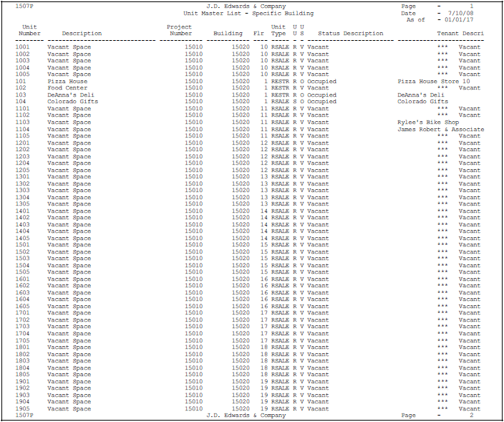The height and width of the screenshot is (422, 504).
Task: Click report code 1507P in the page header
Action: point(24,6)
